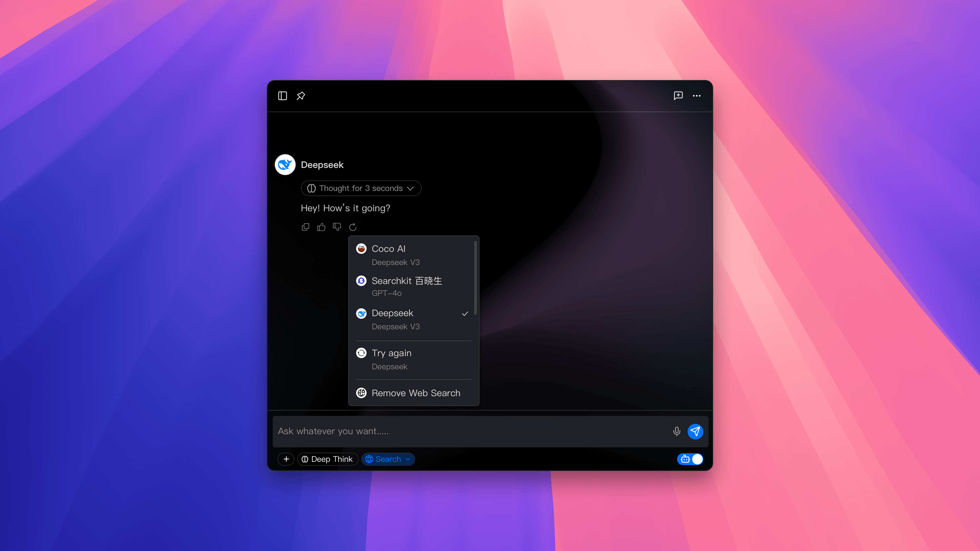Select Try again with Deepseek

413,359
